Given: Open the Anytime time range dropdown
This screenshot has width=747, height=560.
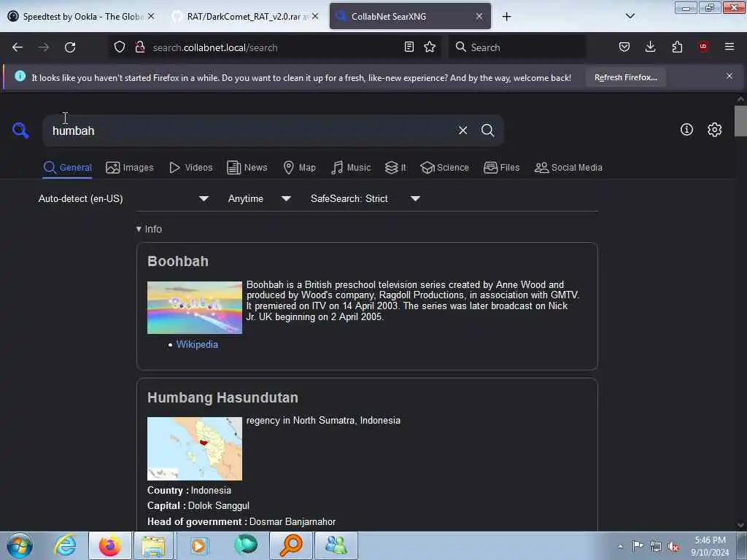Looking at the screenshot, I should 259,198.
